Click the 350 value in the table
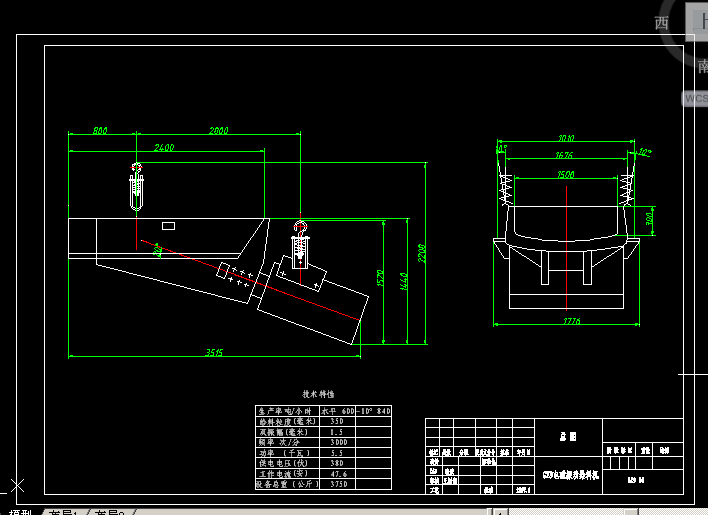Image resolution: width=708 pixels, height=515 pixels. [337, 421]
